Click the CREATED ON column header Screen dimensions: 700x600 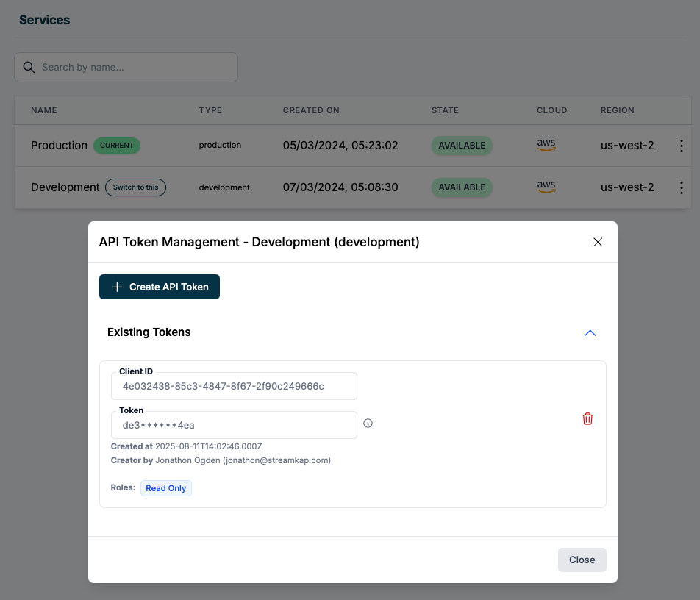311,110
